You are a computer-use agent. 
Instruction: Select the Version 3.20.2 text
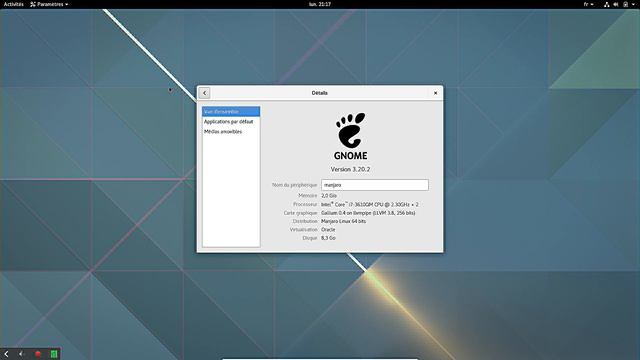click(x=350, y=169)
